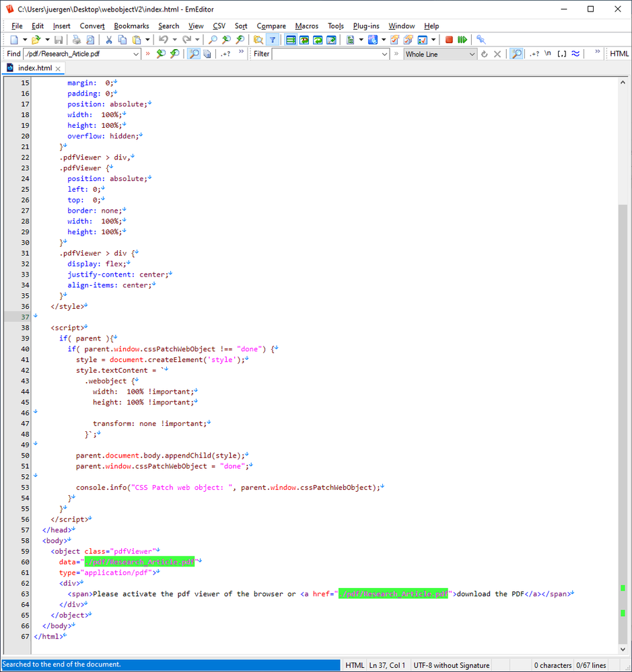632x672 pixels.
Task: Click the vertical scrollbar thumb
Action: pyautogui.click(x=623, y=424)
